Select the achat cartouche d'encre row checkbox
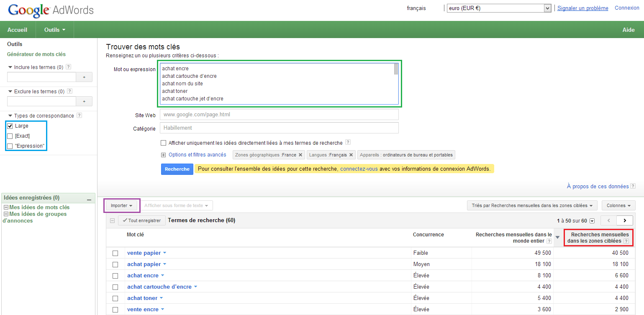Image resolution: width=644 pixels, height=315 pixels. tap(115, 287)
